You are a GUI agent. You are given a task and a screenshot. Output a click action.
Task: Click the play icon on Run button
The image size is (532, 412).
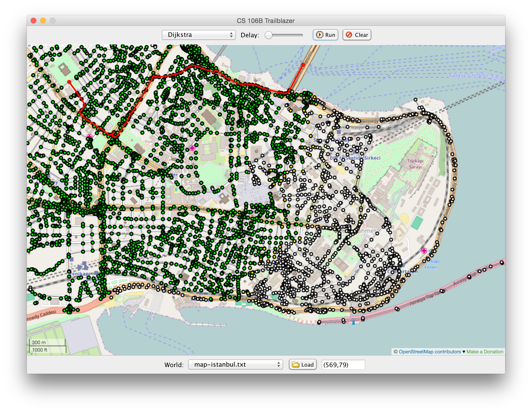319,35
